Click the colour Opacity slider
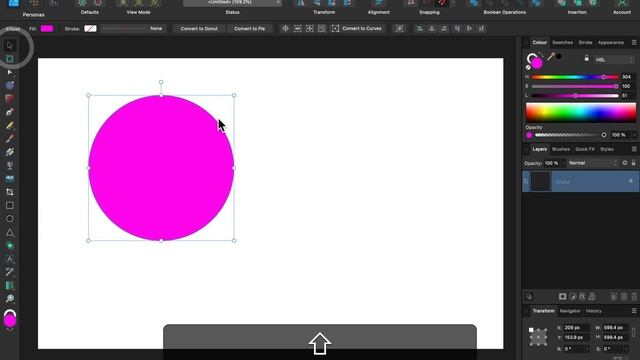The height and width of the screenshot is (360, 640). [x=571, y=135]
